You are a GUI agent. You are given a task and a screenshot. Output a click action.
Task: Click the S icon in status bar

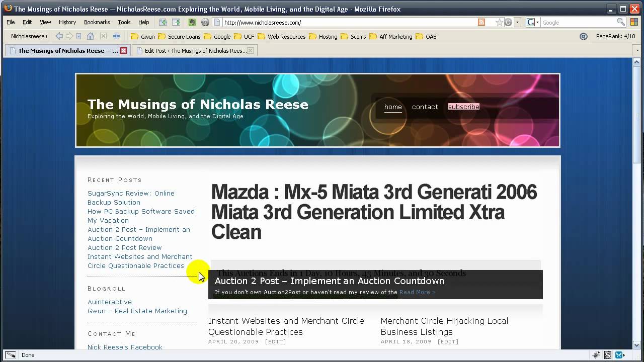click(x=608, y=355)
